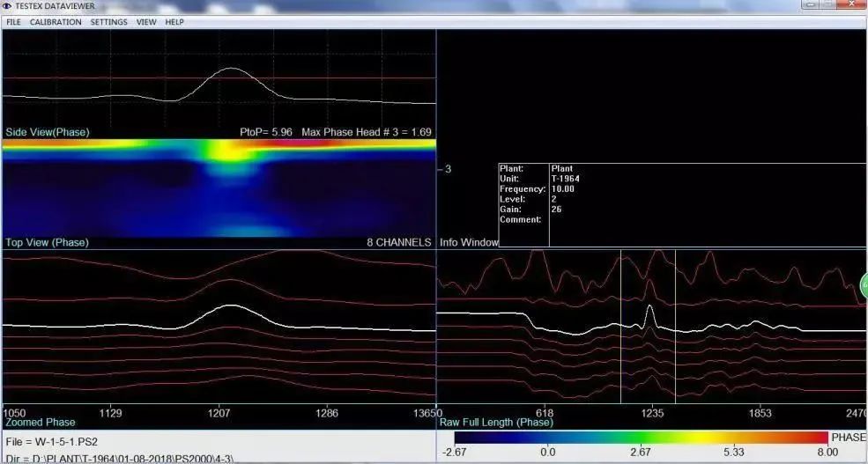
Task: Select the Unit value T-1964
Action: [x=565, y=179]
